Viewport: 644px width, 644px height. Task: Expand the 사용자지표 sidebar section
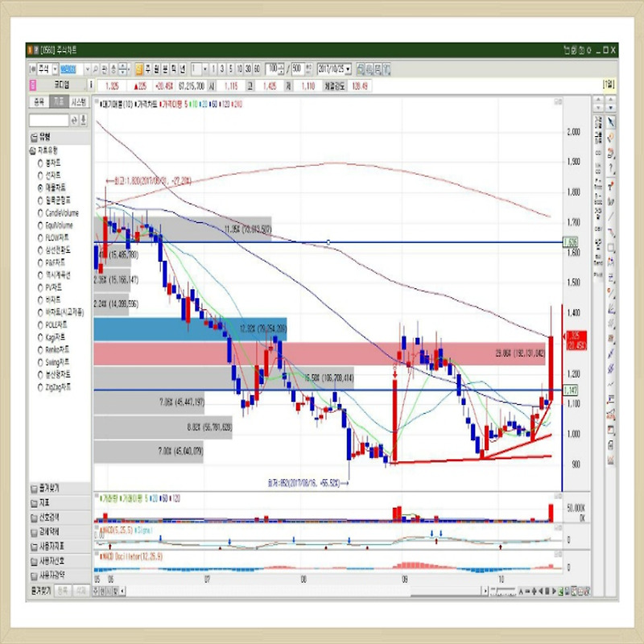[x=60, y=547]
